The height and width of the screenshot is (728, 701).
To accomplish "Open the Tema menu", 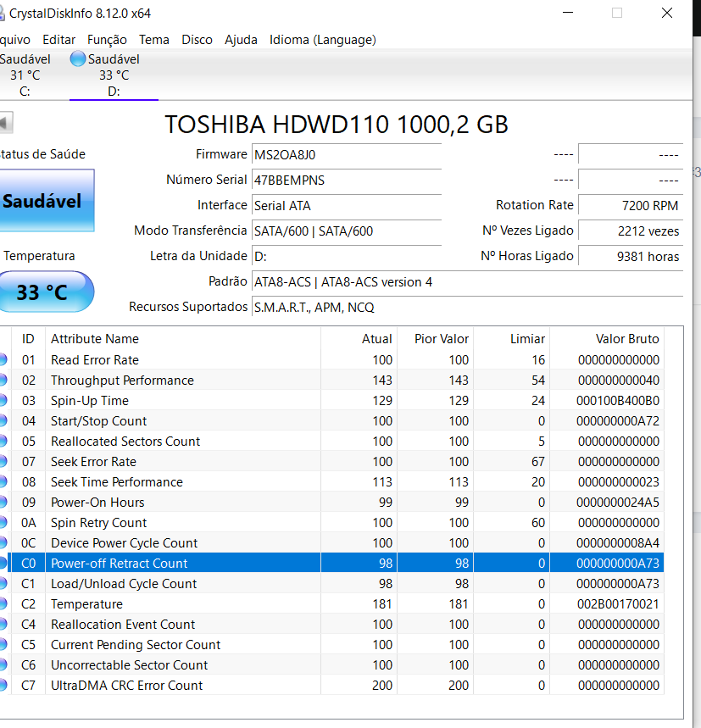I will click(154, 40).
